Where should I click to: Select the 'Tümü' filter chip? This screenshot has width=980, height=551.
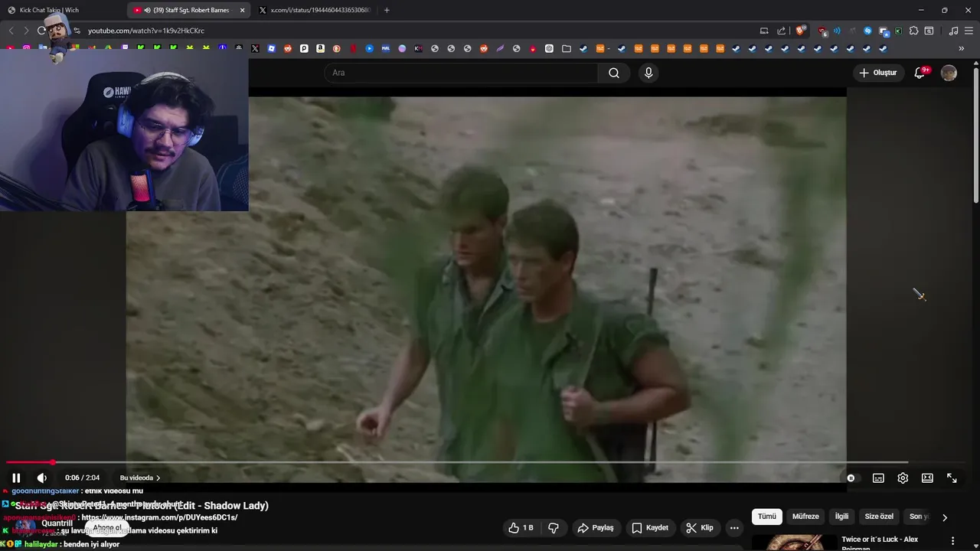point(766,517)
